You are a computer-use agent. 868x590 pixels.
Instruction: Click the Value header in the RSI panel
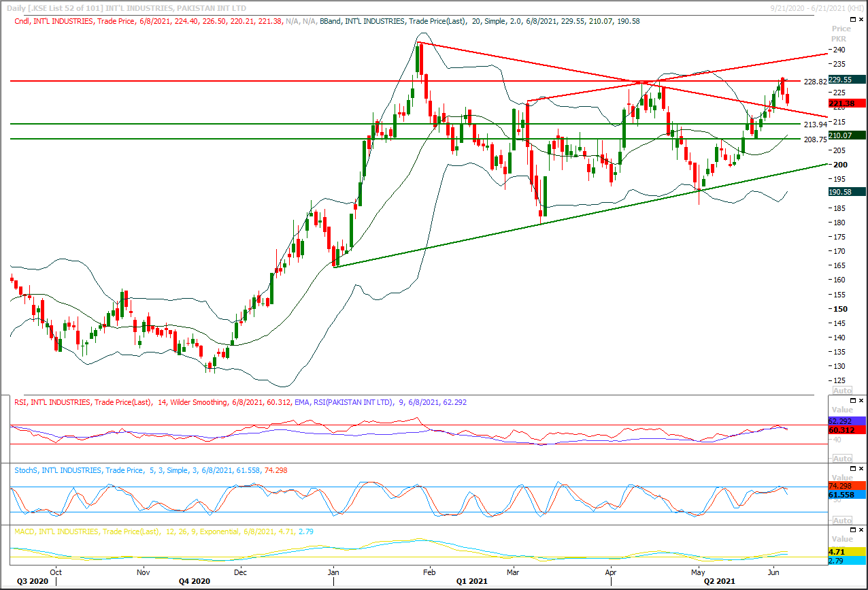point(841,410)
